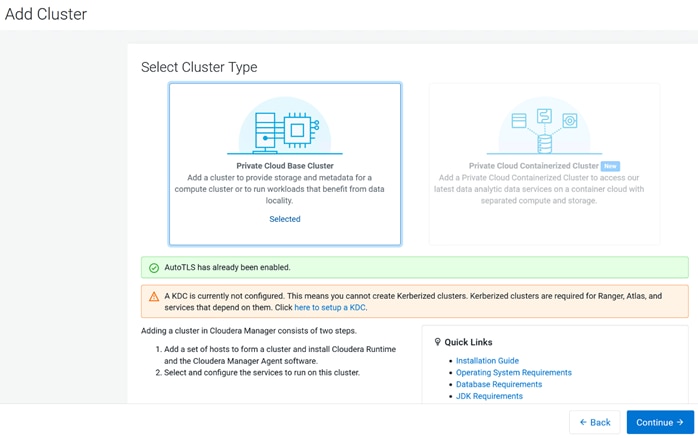Screen dimensions: 698x438
Task: Click the 'Quick Links' heading
Action: pos(468,342)
